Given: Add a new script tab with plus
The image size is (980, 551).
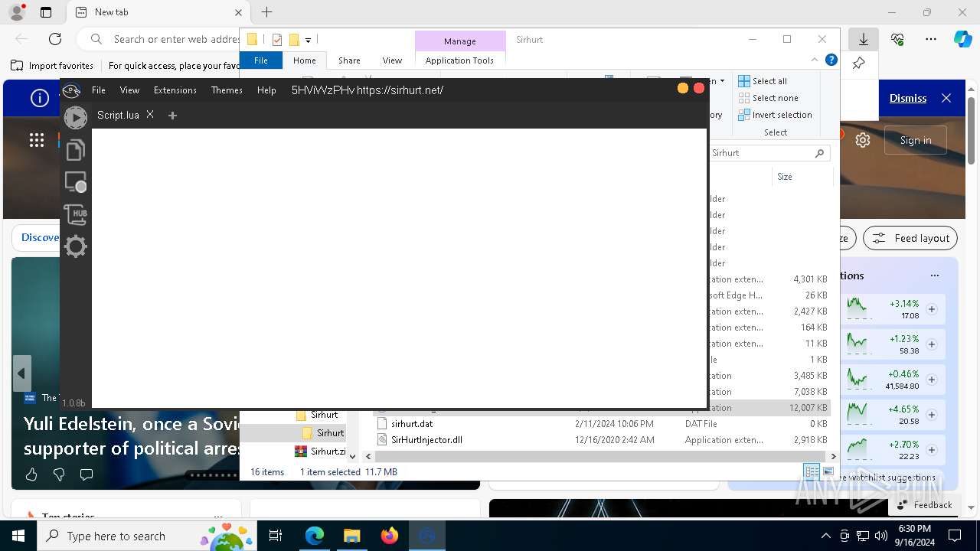Looking at the screenshot, I should point(172,116).
